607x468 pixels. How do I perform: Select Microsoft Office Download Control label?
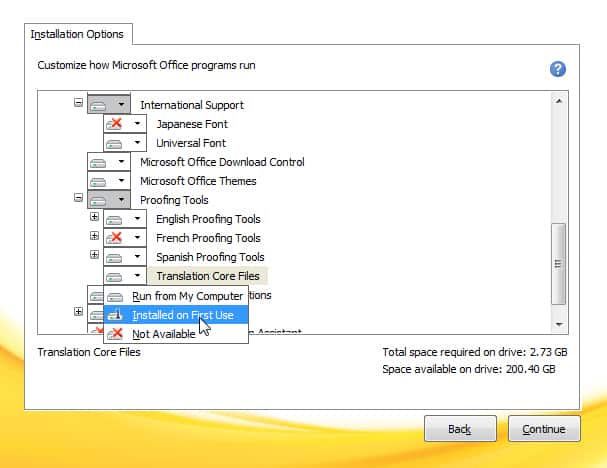pyautogui.click(x=222, y=162)
